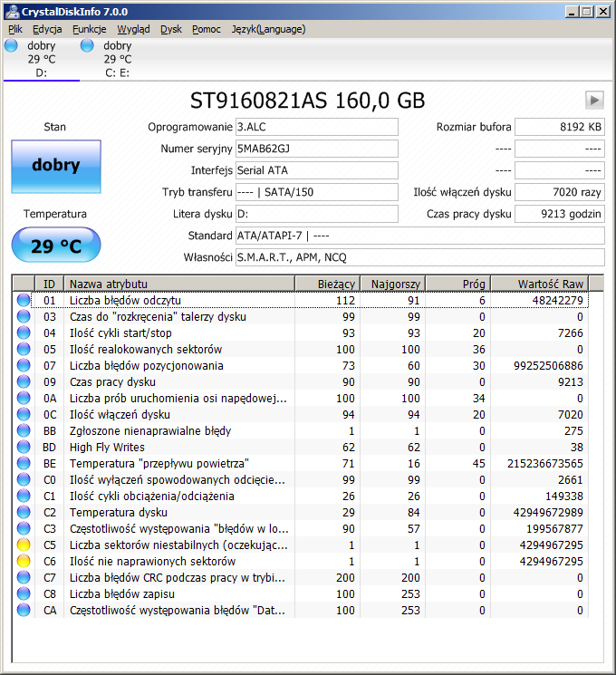This screenshot has height=675, width=616.
Task: Select the Liczba błędów odczytu row
Action: point(301,300)
